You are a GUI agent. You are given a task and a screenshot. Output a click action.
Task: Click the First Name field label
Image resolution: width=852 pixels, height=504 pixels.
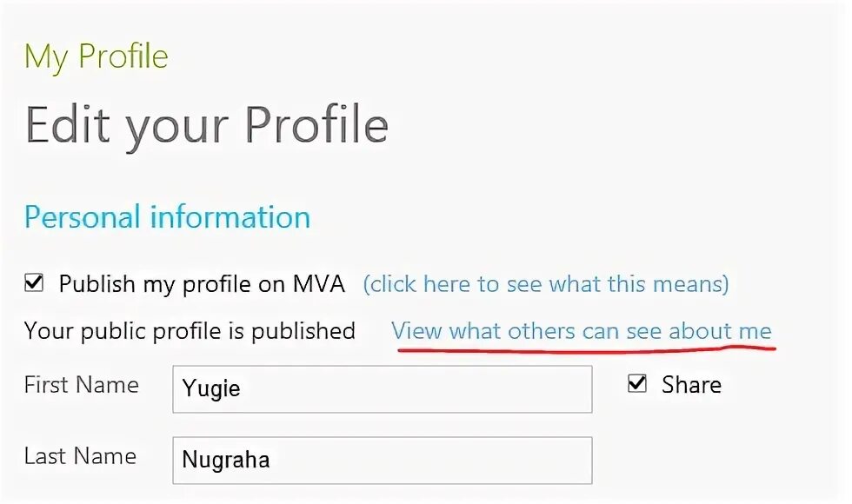coord(81,385)
